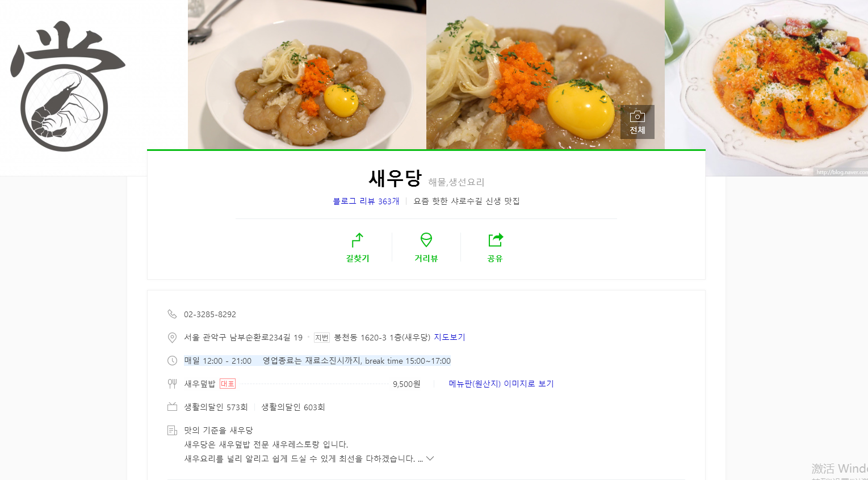Open the first shrimp rice bowl photo

pos(307,74)
